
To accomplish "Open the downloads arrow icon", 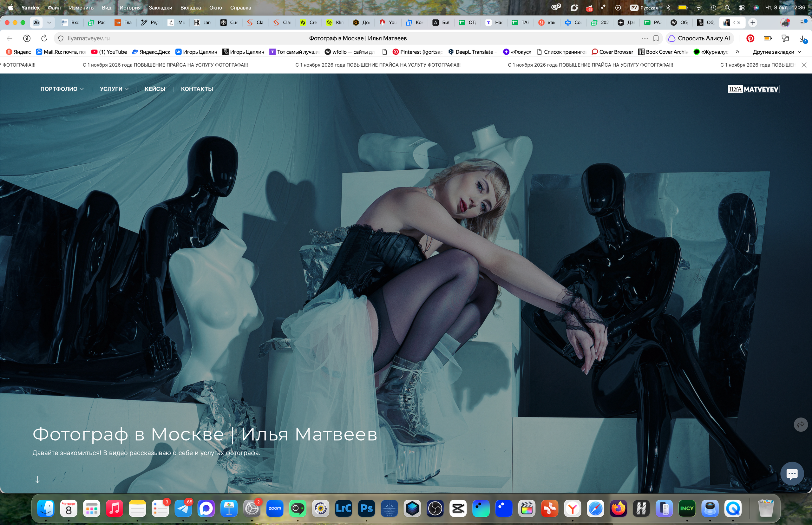I will pos(803,38).
